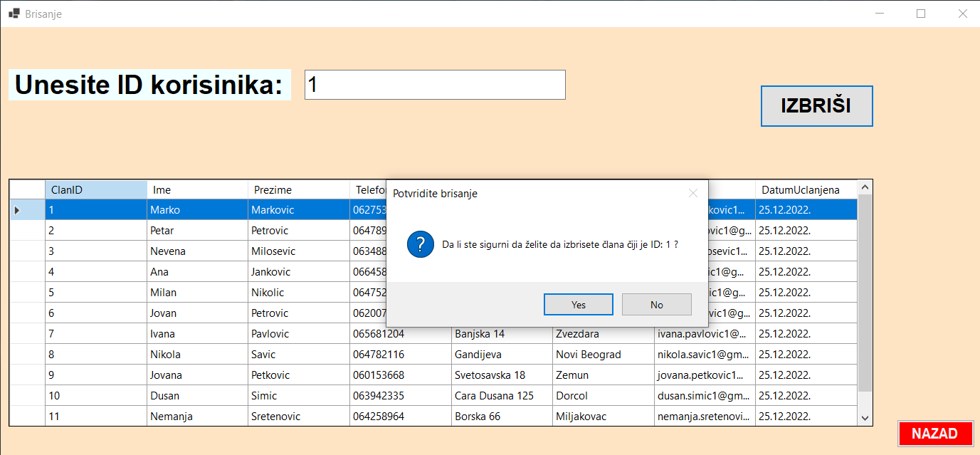Select address cell Banjska 14
The image size is (980, 455).
[x=502, y=334]
